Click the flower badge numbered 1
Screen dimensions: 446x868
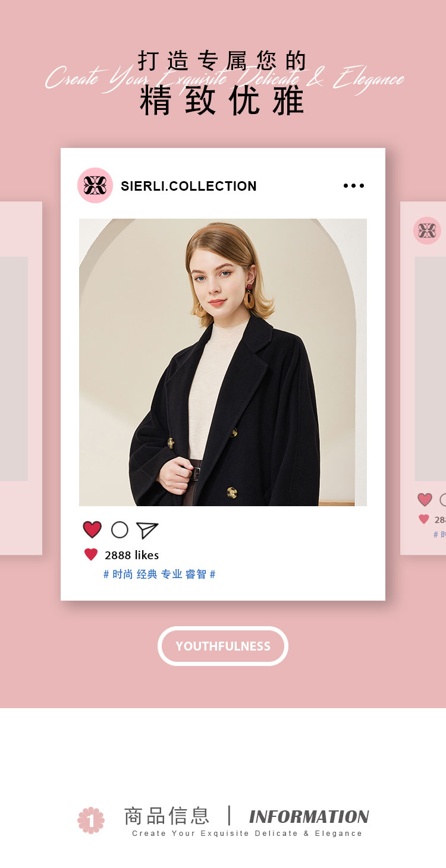91,820
